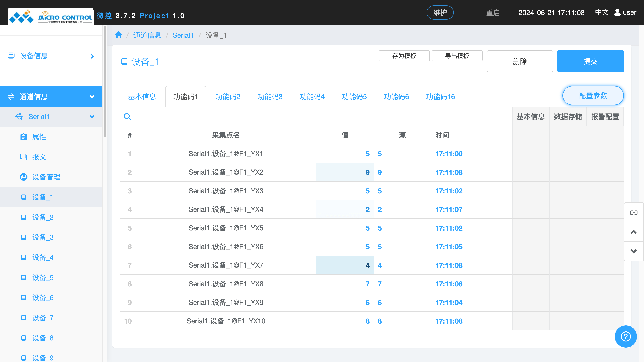Click the scroll-up arrow on floating panel
The height and width of the screenshot is (362, 644).
(634, 232)
